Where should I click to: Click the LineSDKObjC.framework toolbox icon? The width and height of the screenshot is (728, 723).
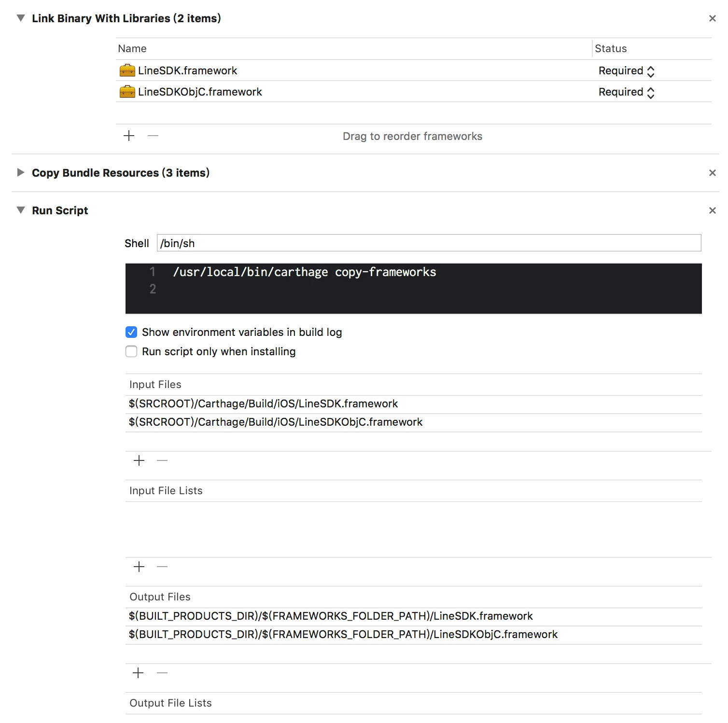(x=127, y=92)
